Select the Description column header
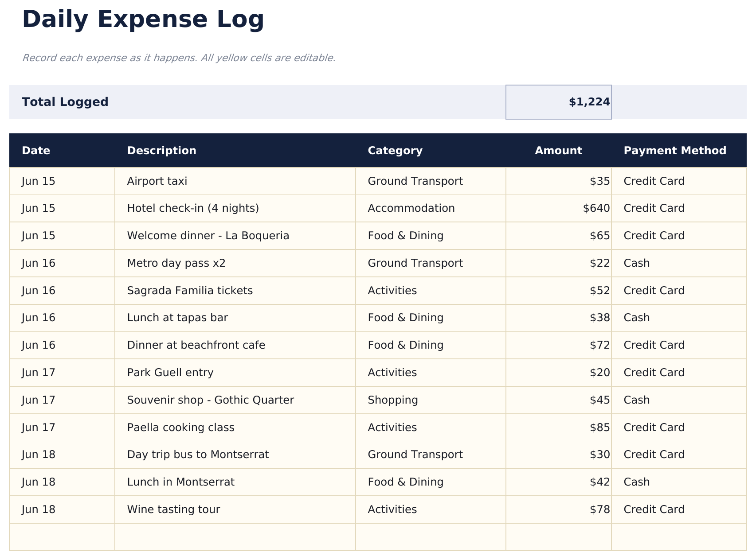This screenshot has height=560, width=756. 161,151
